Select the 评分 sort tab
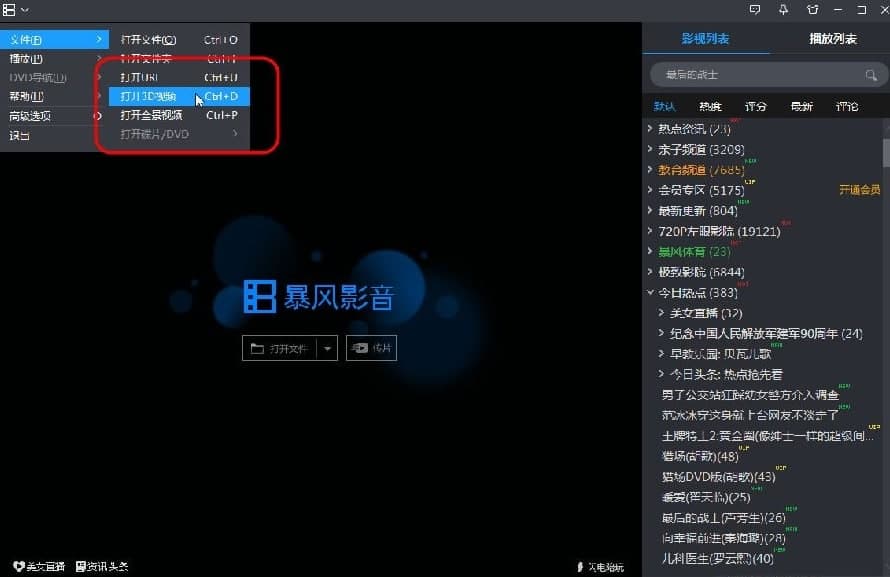890x577 pixels. click(755, 106)
